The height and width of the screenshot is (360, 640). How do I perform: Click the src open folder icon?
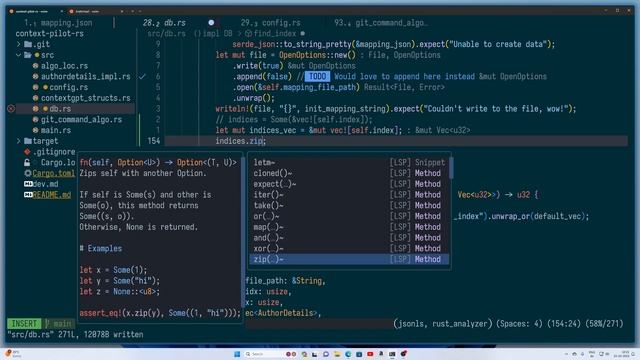pos(28,55)
